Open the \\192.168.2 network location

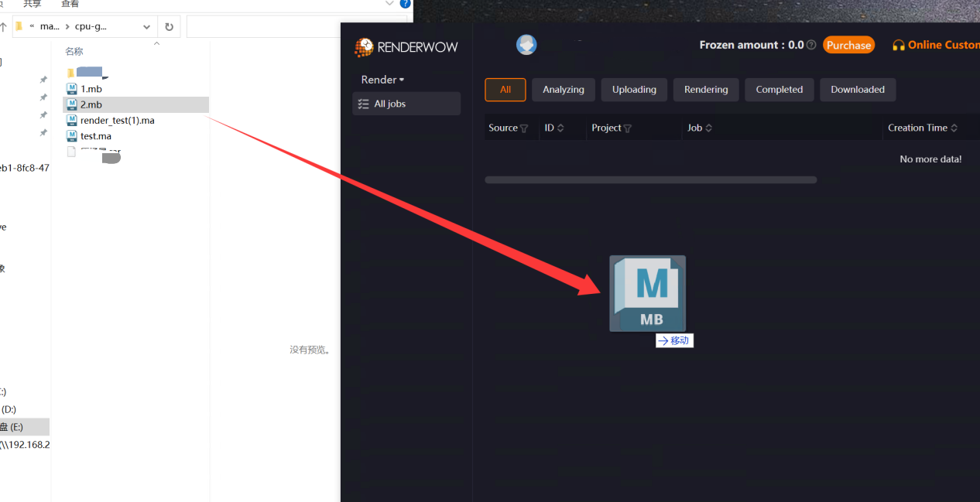click(25, 445)
